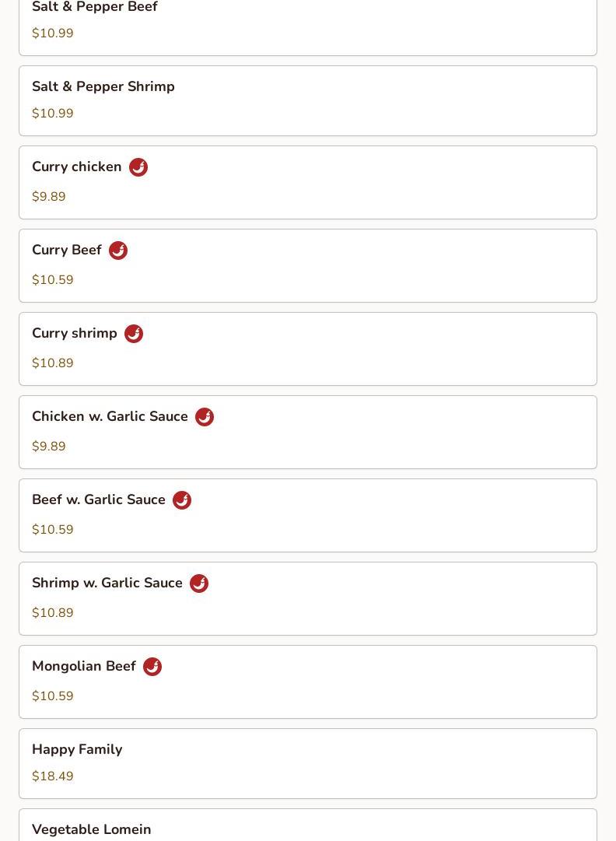Screen dimensions: 616x841
Task: Click the chili icon beside Curry Beef
Action: [x=118, y=251]
